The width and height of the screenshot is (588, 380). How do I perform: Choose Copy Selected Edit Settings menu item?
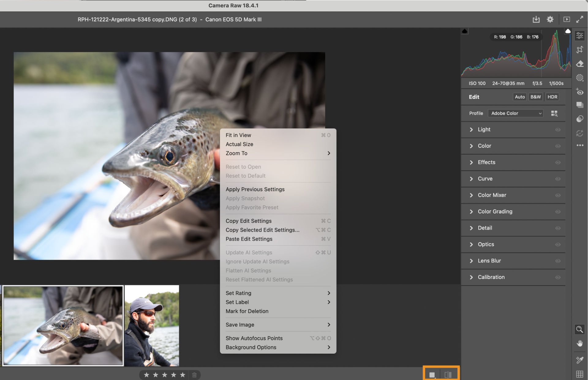pos(278,230)
